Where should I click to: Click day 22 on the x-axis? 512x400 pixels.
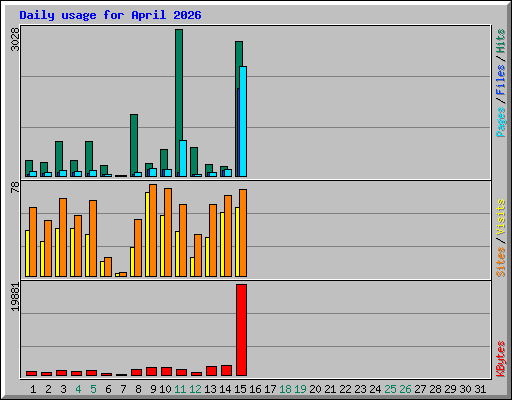(x=345, y=389)
